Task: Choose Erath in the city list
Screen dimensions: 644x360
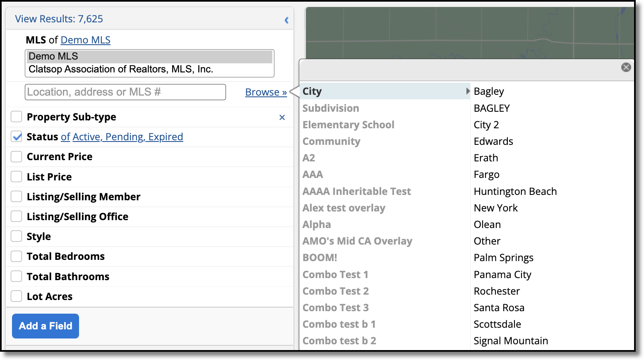Action: click(x=486, y=158)
